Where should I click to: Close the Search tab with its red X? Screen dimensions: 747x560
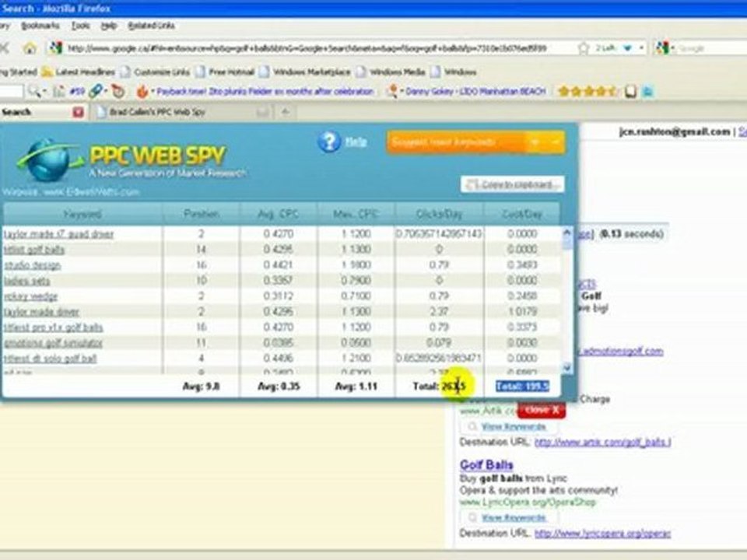(78, 112)
